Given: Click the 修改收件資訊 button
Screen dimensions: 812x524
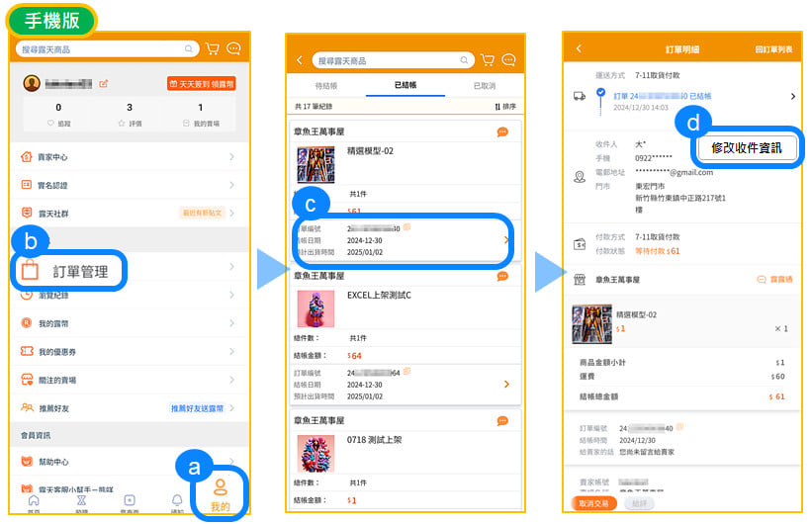Looking at the screenshot, I should (746, 148).
